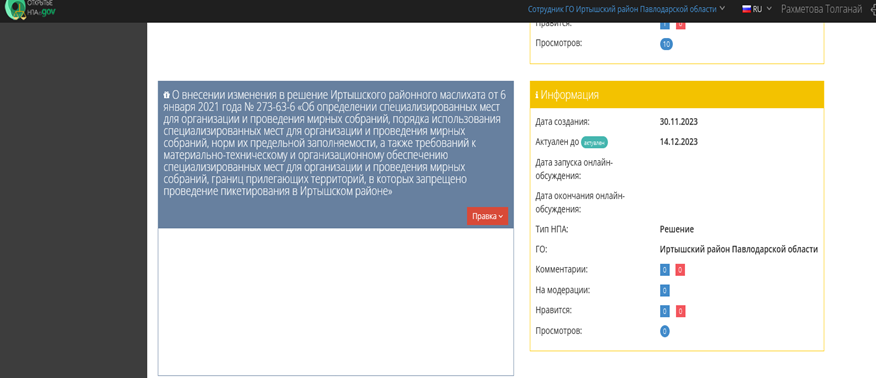Click the актуален status badge
This screenshot has width=876, height=378.
(594, 142)
